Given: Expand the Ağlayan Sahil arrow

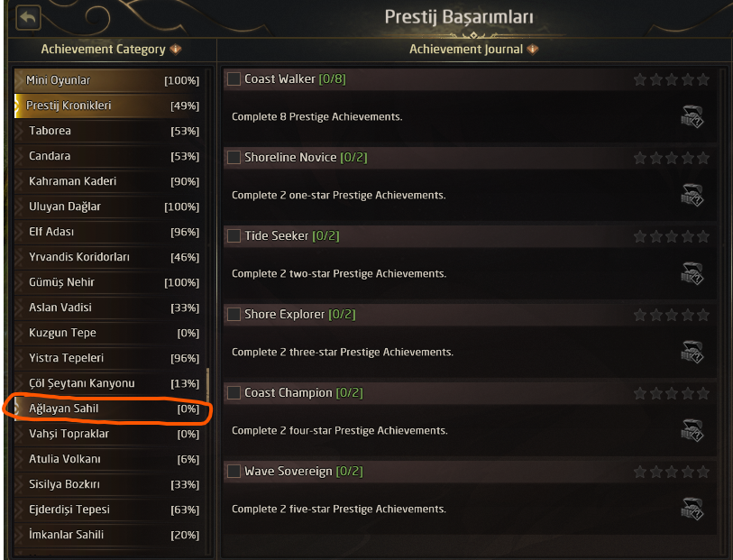Looking at the screenshot, I should tap(18, 409).
